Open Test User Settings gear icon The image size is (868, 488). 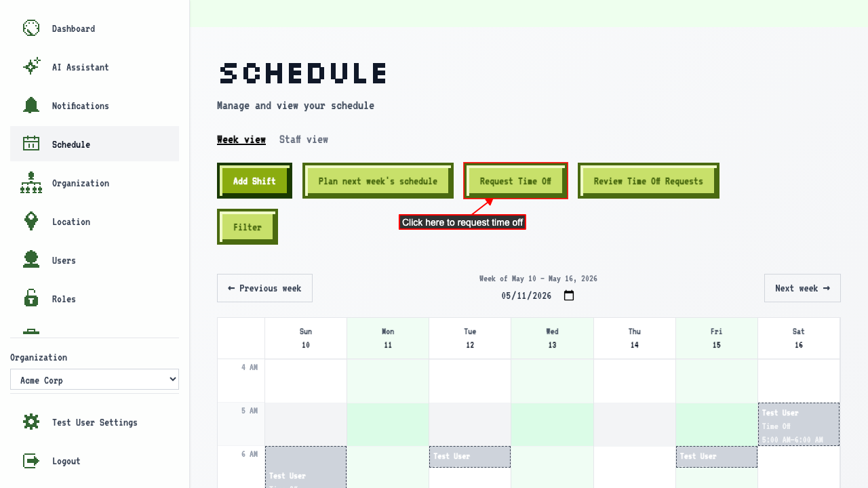[31, 422]
